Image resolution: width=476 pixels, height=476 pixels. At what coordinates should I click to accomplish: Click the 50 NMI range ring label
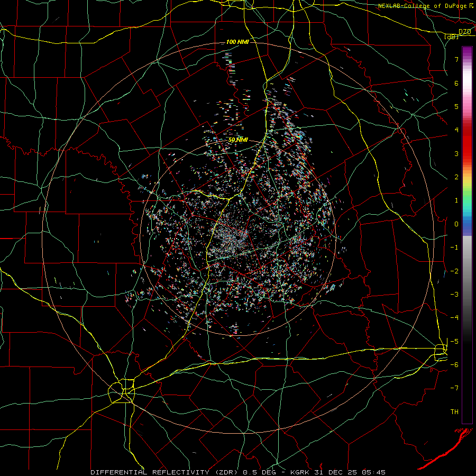(x=238, y=140)
